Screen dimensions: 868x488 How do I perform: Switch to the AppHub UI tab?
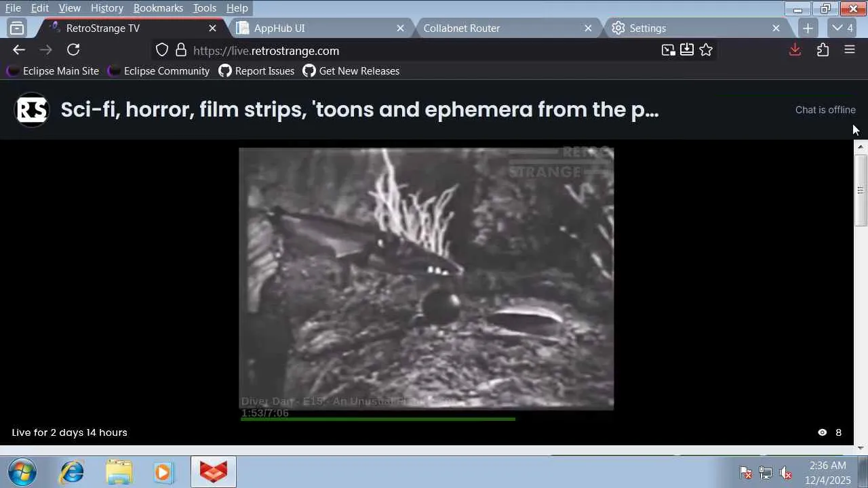[x=320, y=28]
